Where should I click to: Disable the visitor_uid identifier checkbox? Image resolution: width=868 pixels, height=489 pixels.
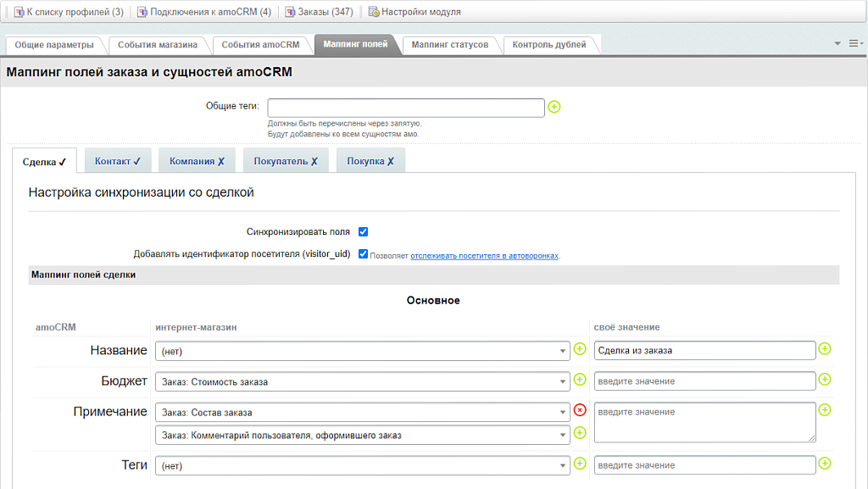364,253
